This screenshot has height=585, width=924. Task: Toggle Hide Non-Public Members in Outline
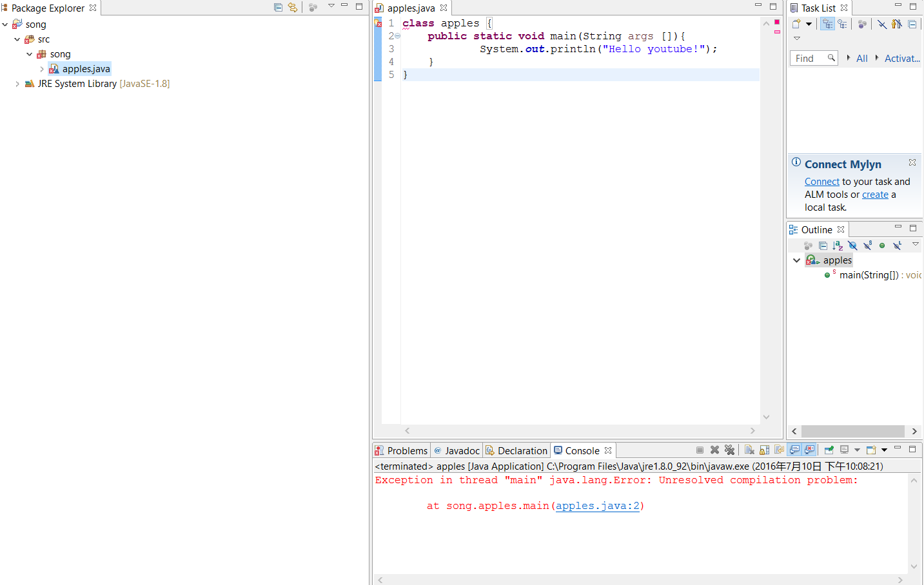(883, 245)
